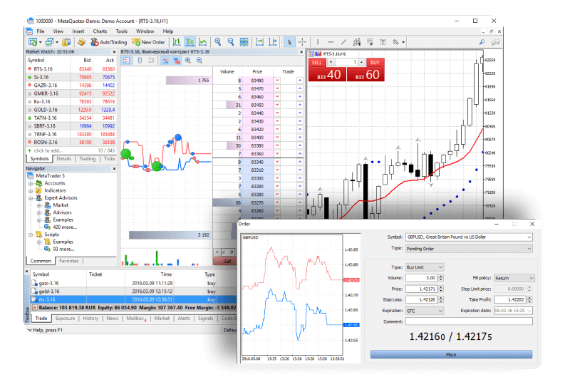
Task: Open the Buy Limit dropdown
Action: click(x=425, y=267)
